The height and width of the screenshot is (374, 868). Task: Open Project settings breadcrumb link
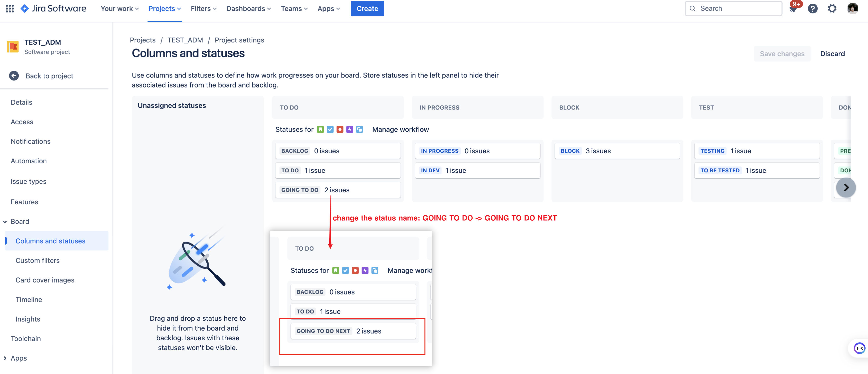[239, 40]
